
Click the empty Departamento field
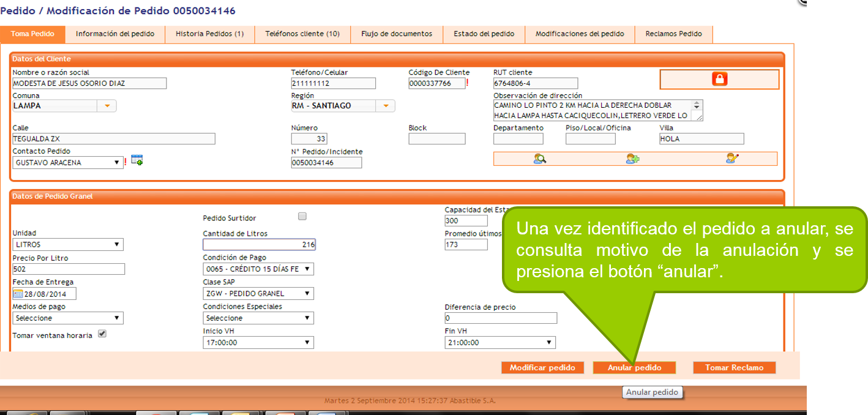point(518,139)
